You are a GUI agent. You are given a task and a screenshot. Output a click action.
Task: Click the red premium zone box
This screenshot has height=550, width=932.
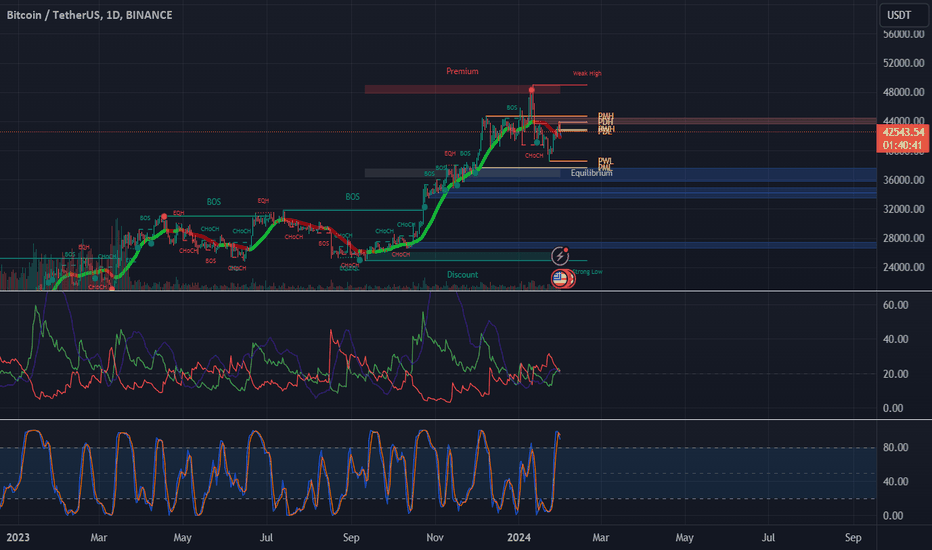[x=462, y=89]
